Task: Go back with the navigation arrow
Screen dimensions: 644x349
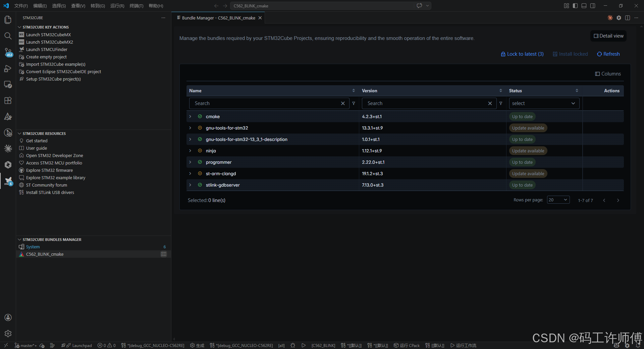Action: 216,6
